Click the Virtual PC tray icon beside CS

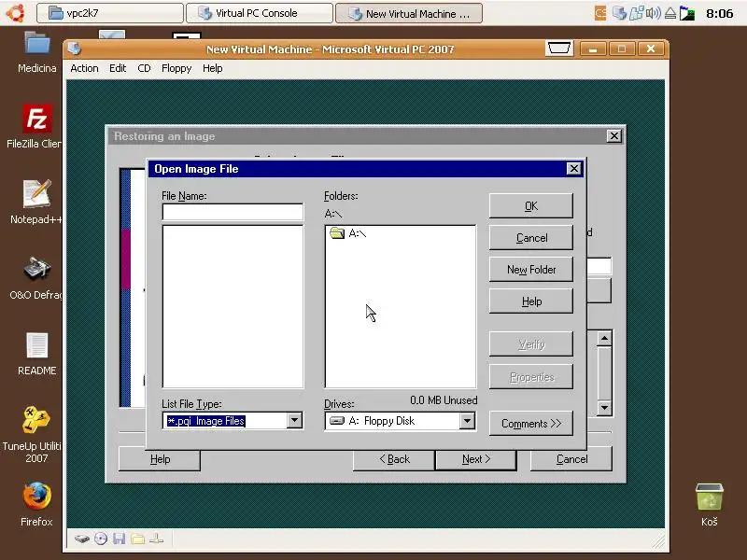619,13
